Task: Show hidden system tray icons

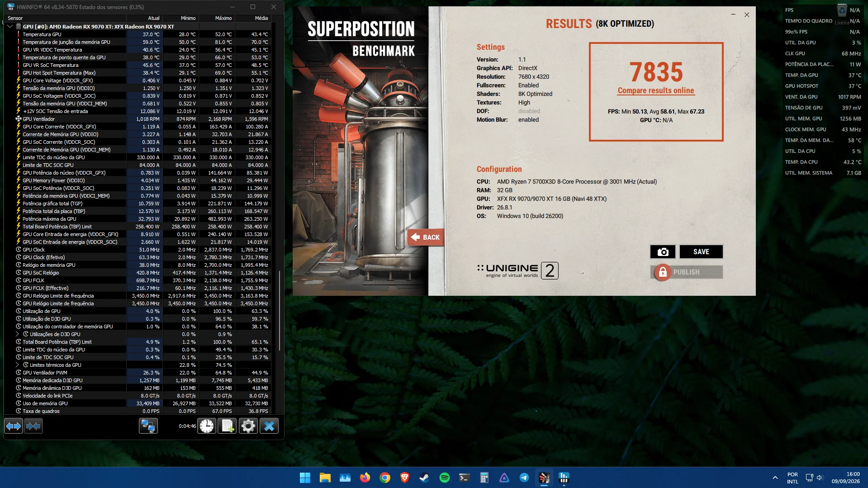Action: pos(775,478)
